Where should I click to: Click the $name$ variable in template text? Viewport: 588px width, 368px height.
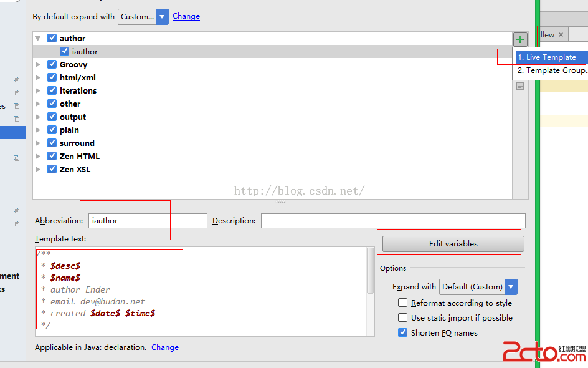65,278
